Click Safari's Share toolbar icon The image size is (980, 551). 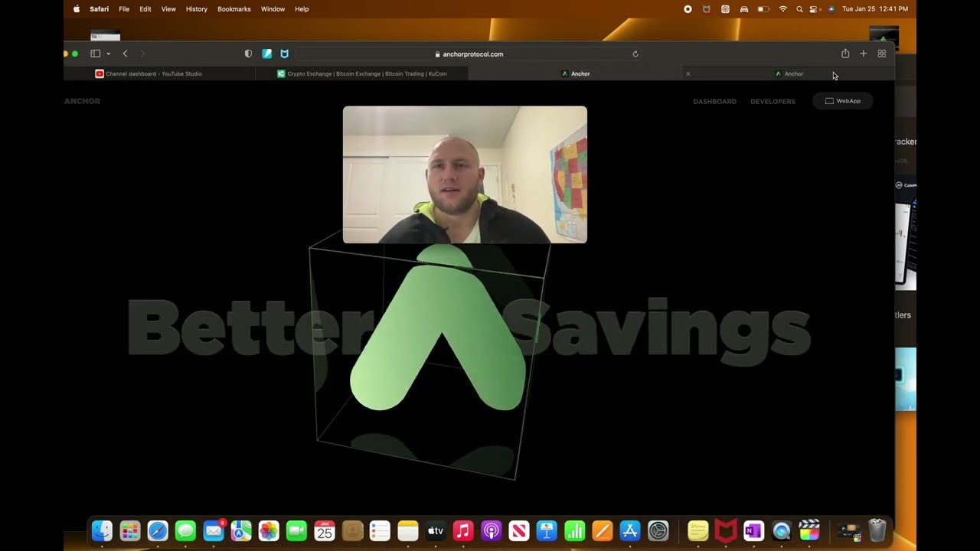point(845,54)
